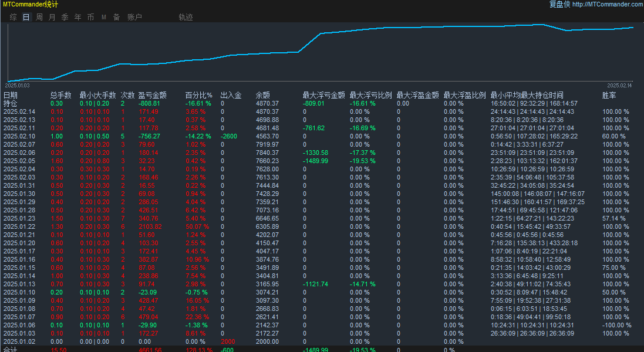This screenshot has width=644, height=352.
Task: Open the http://MTCommander.com link
Action: (608, 4)
